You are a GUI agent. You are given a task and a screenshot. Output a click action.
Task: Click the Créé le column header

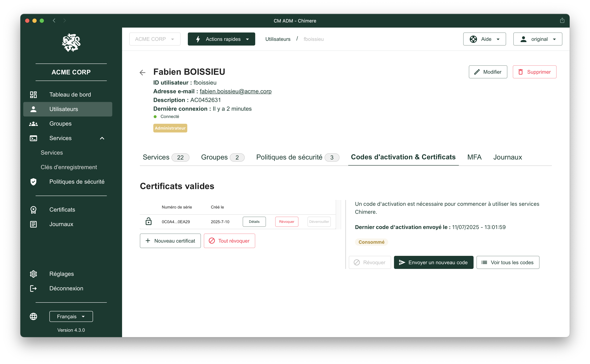(217, 207)
